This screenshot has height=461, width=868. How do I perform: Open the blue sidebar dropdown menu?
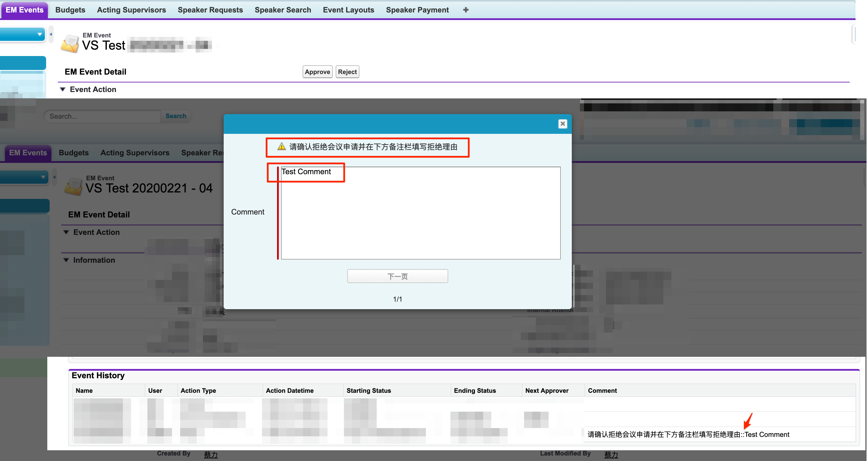[39, 34]
